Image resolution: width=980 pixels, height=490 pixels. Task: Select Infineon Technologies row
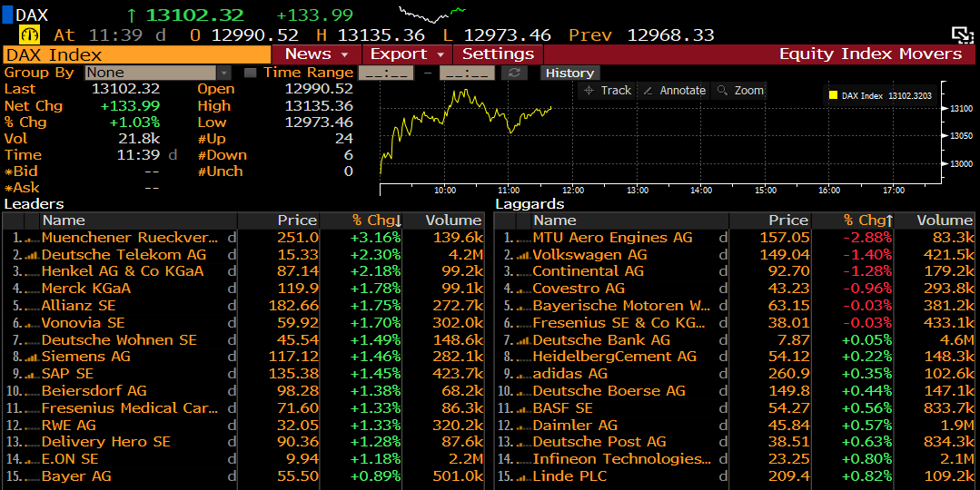(x=735, y=459)
